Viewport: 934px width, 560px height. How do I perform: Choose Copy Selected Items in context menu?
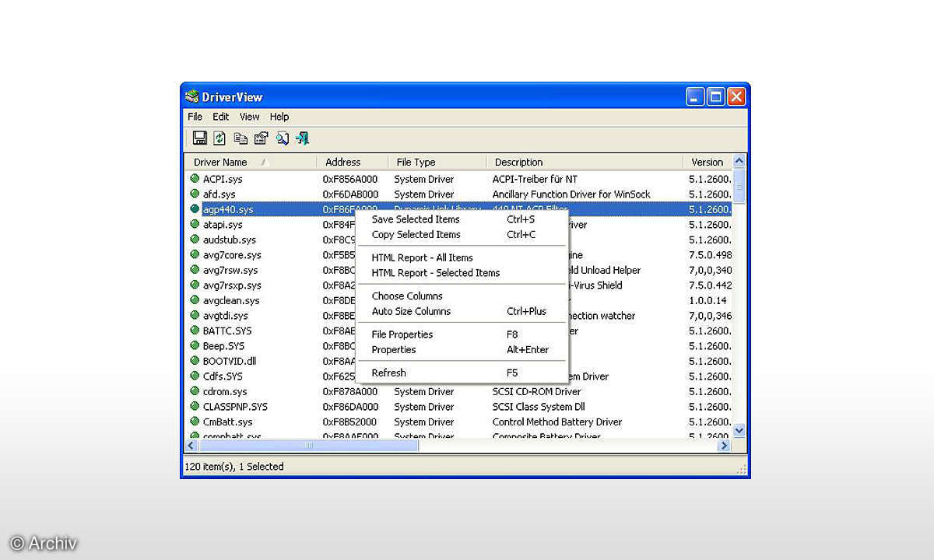click(462, 234)
